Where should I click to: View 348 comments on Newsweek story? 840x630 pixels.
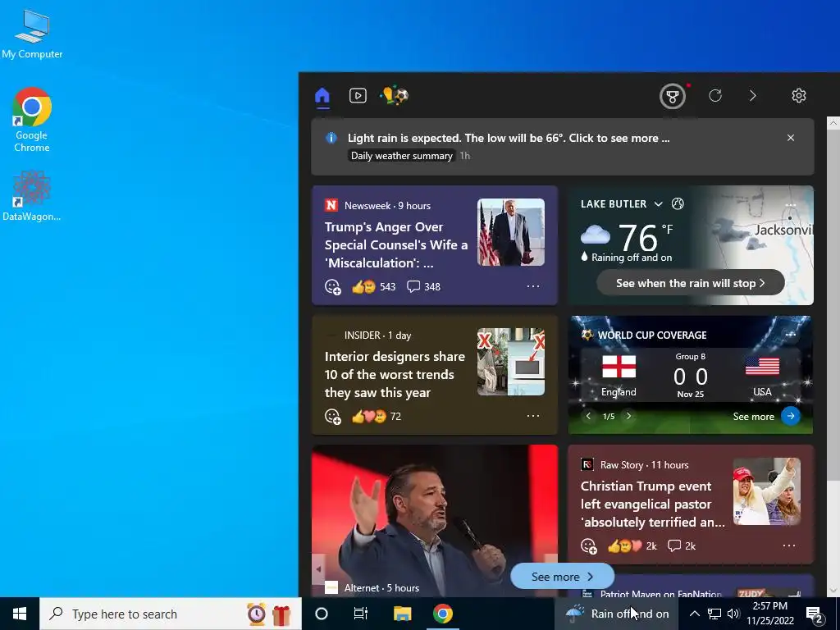pyautogui.click(x=423, y=286)
